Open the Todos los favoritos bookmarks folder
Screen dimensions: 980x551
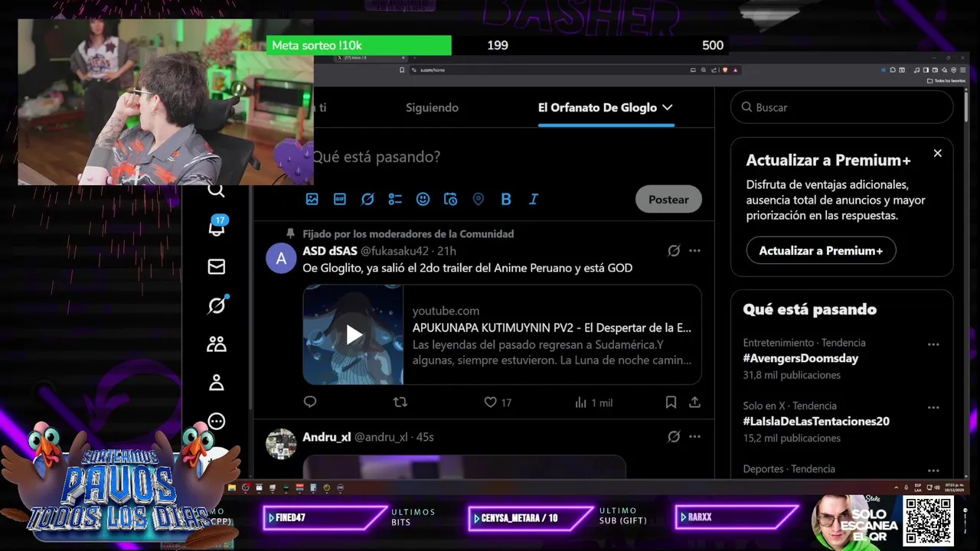pos(946,80)
